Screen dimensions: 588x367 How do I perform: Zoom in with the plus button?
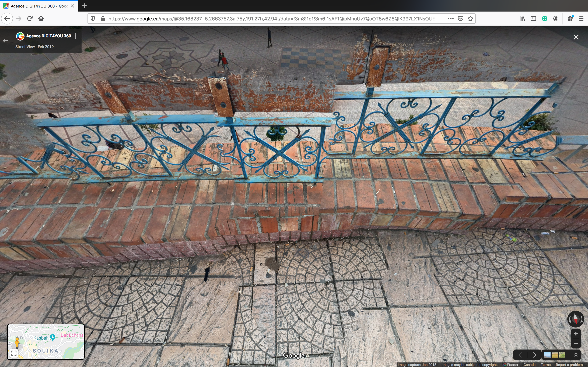click(576, 334)
